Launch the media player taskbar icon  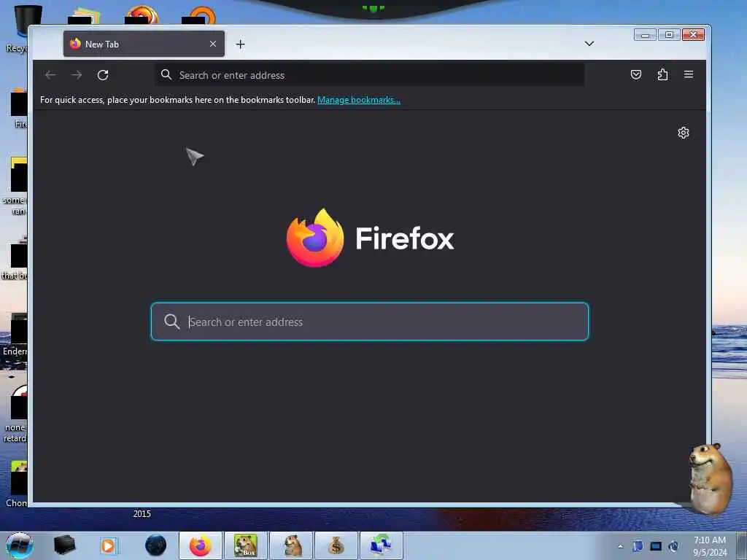tap(109, 545)
